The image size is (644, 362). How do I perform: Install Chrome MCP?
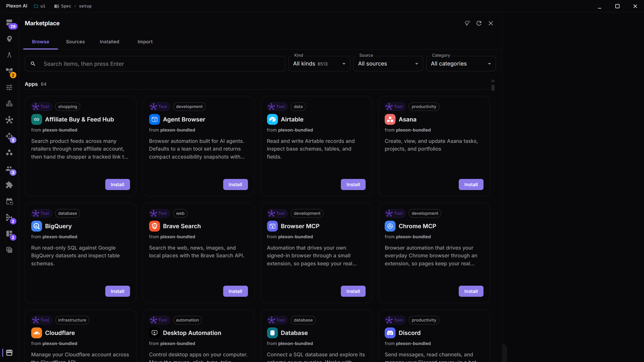click(471, 291)
